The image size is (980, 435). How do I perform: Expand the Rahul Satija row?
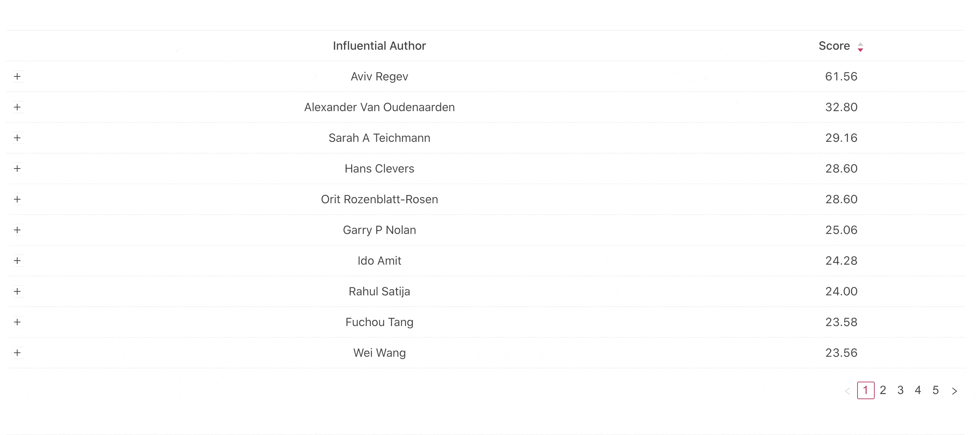[17, 291]
